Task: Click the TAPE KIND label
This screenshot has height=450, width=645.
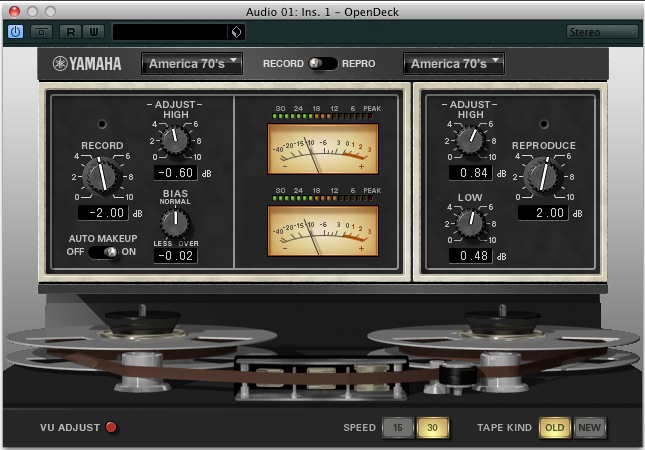Action: coord(504,427)
